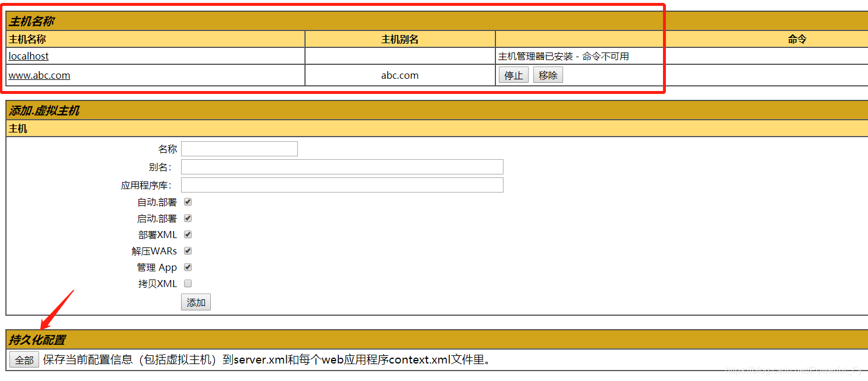Disable the 启动部署 option
The width and height of the screenshot is (868, 381).
tap(188, 218)
